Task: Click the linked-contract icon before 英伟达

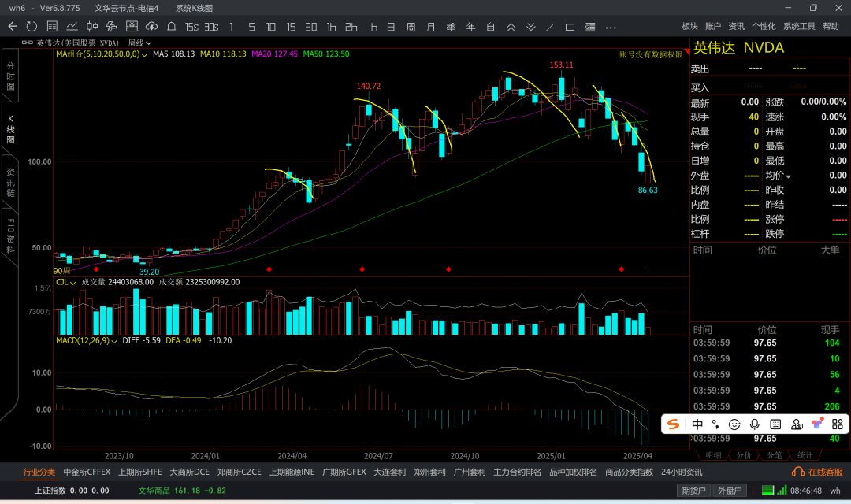Action: (x=27, y=43)
